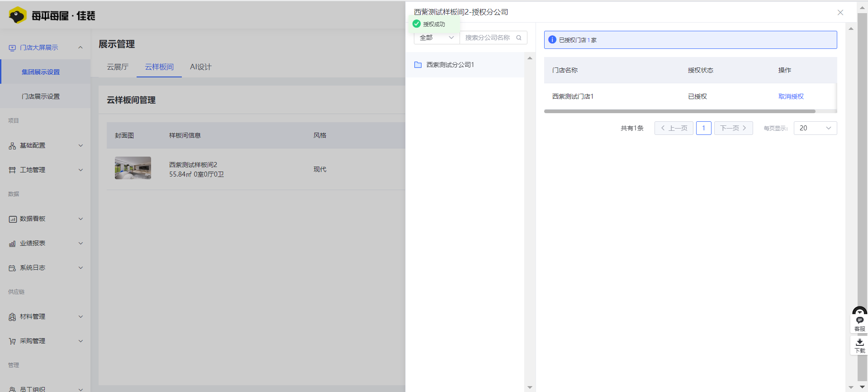Screen dimensions: 868x392
Task: Click the 已授权门店 1 家 banner text
Action: [x=578, y=40]
